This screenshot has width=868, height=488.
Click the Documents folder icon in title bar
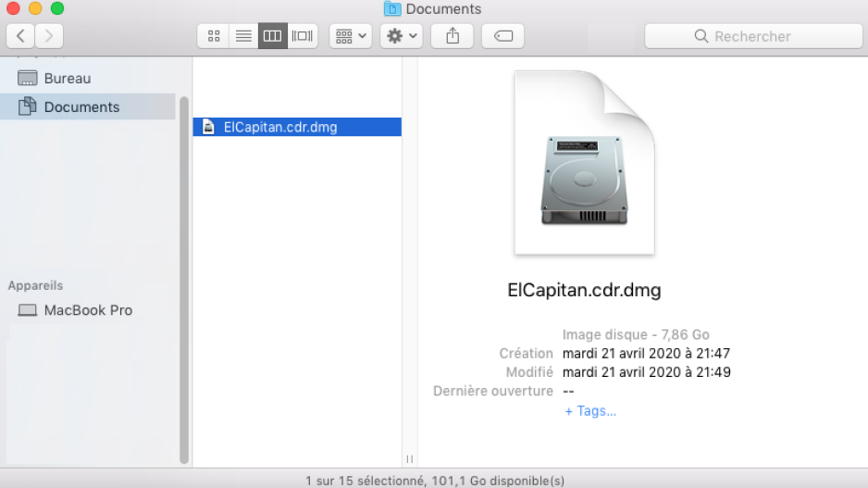coord(392,9)
